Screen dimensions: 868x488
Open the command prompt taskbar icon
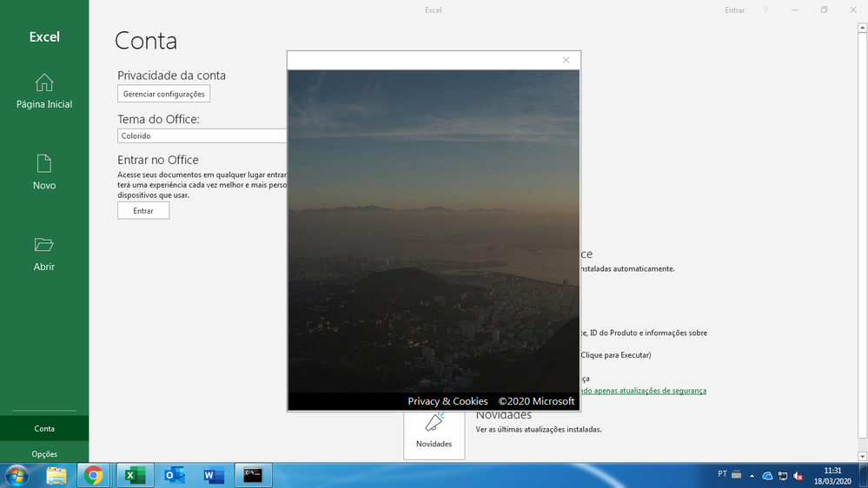(x=253, y=475)
